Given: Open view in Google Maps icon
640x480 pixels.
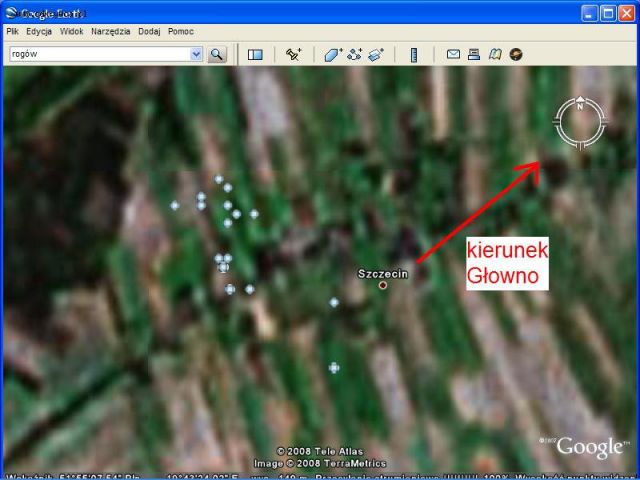Looking at the screenshot, I should 495,54.
